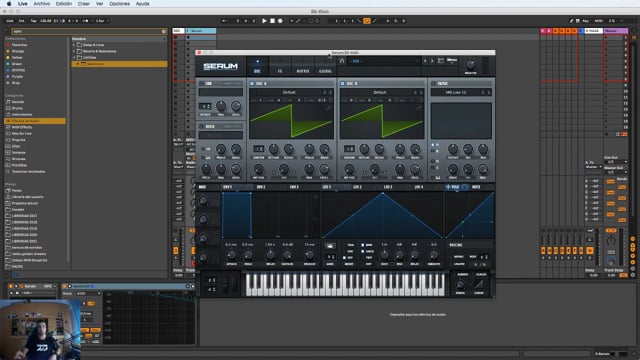
Task: Select LFO 3 tab in Serum
Action: 388,187
